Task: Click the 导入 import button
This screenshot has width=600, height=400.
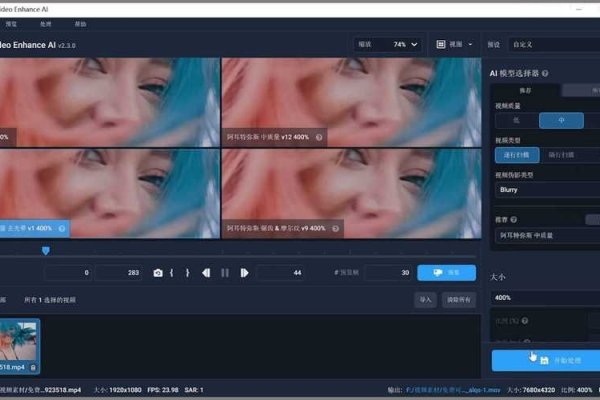Action: [x=425, y=300]
